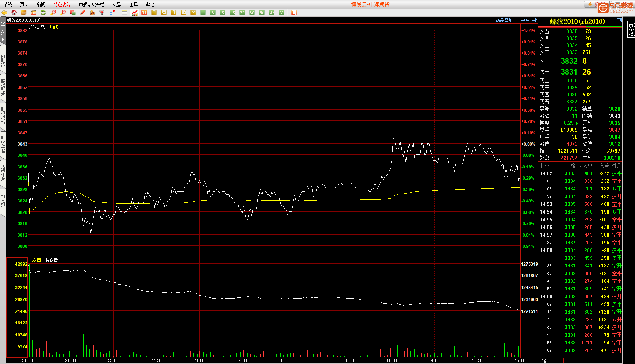
Task: Switch to daily 日 K-line period
Action: [x=154, y=13]
